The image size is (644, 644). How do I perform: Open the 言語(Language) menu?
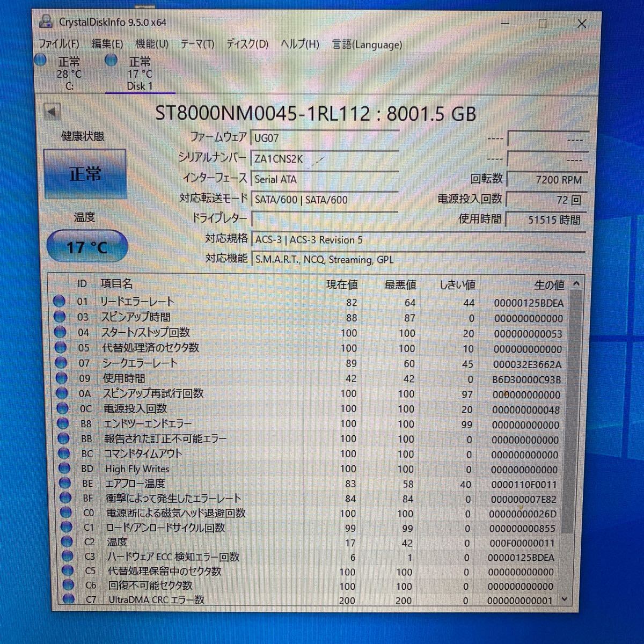(367, 45)
